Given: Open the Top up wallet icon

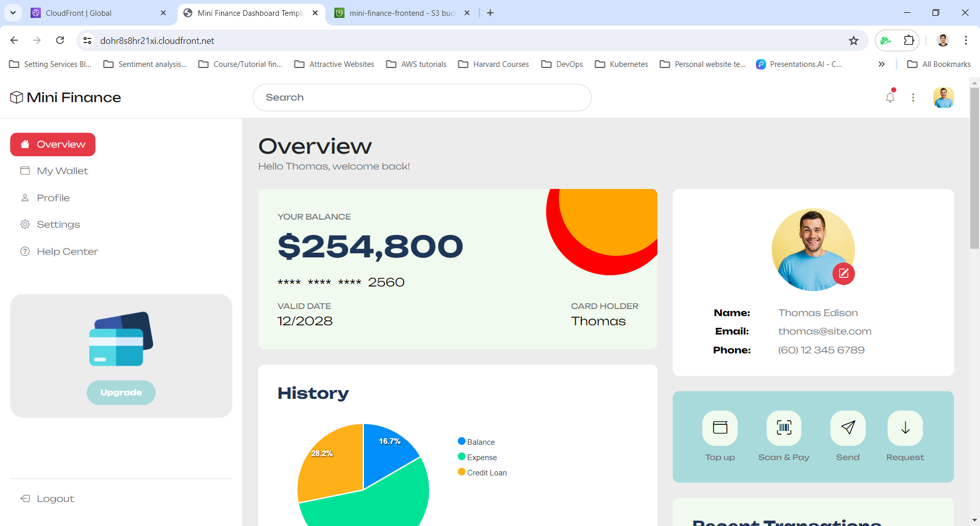Looking at the screenshot, I should pos(720,428).
